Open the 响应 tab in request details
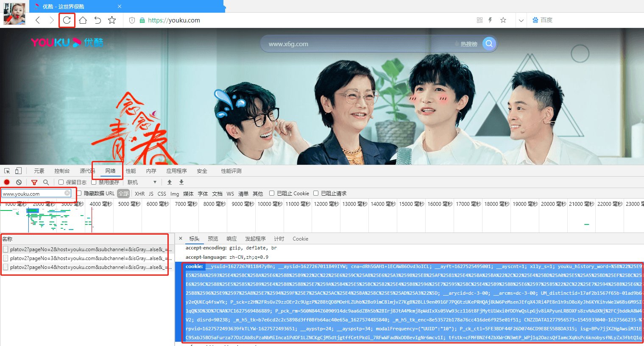Image resolution: width=644 pixels, height=346 pixels. coord(231,239)
